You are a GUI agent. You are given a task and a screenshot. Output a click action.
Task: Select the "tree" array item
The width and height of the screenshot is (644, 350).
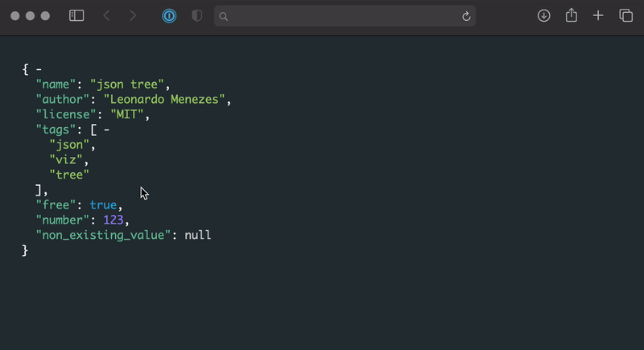click(69, 175)
